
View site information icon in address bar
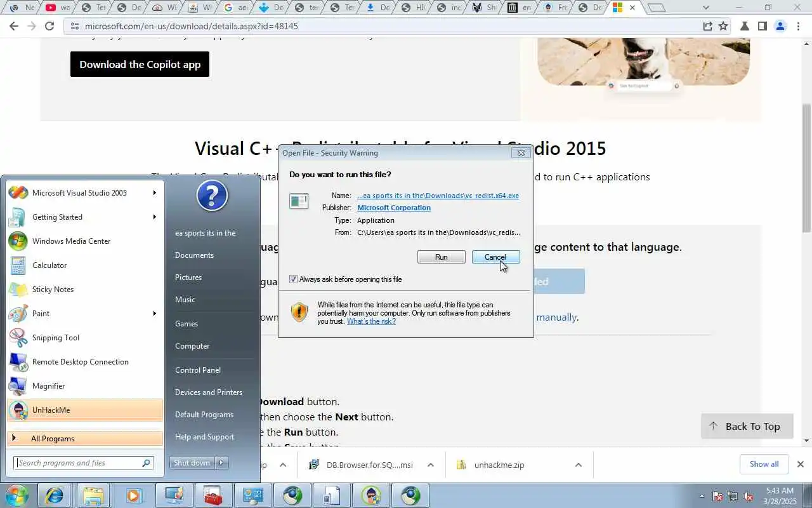click(74, 26)
